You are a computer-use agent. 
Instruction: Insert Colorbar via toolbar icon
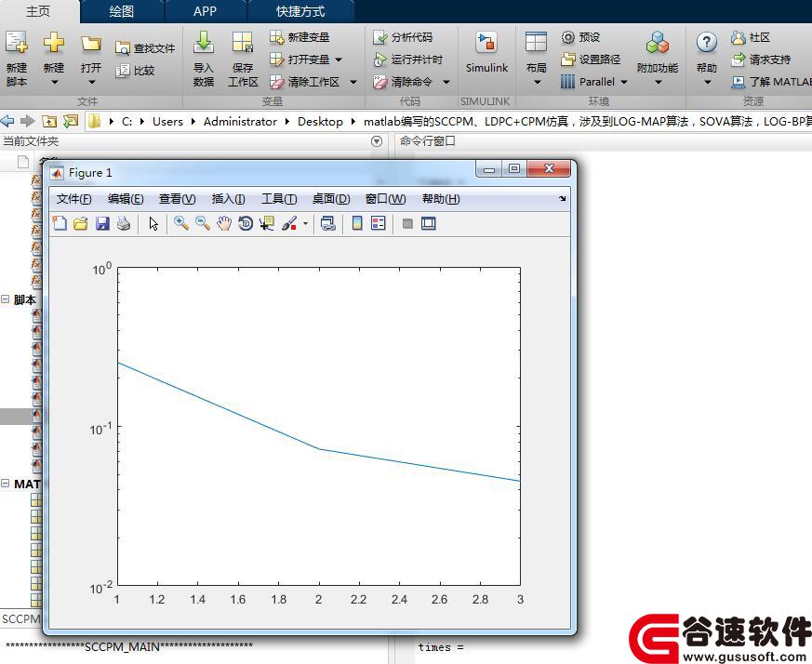pyautogui.click(x=357, y=223)
